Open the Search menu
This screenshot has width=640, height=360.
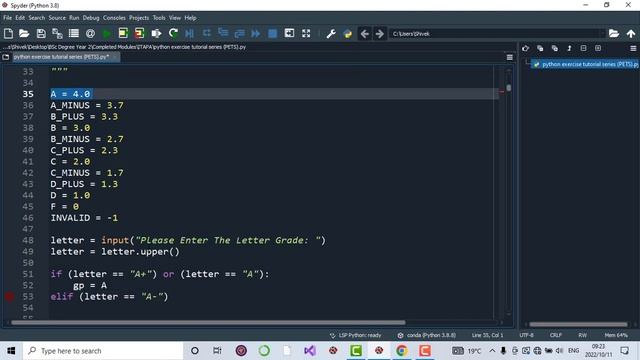tap(37, 18)
